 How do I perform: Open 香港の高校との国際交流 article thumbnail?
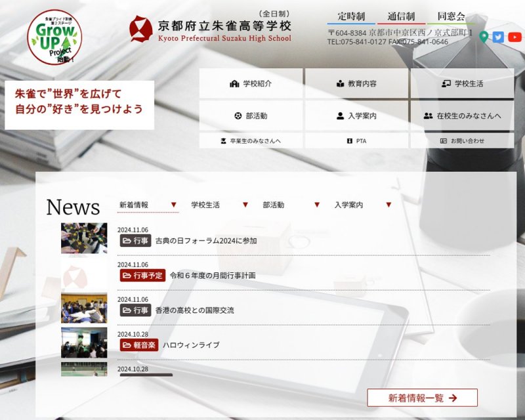click(84, 308)
